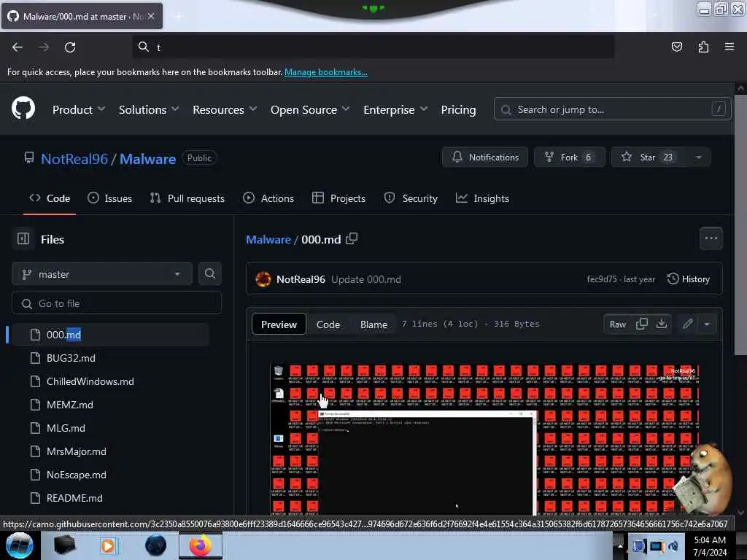Open the edit options dropdown arrow beside pencil

point(707,324)
